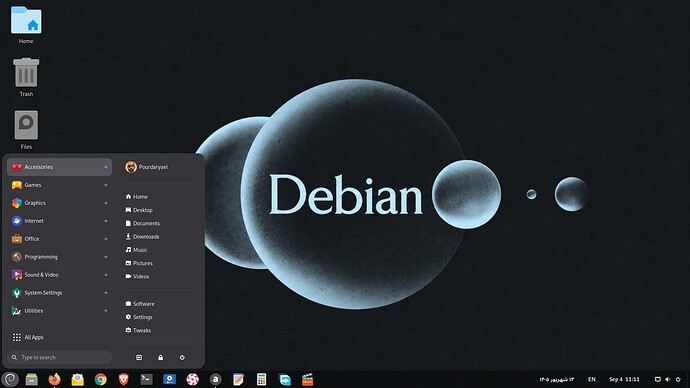The width and height of the screenshot is (690, 388).
Task: Open the EN keyboard layout indicator
Action: [592, 379]
